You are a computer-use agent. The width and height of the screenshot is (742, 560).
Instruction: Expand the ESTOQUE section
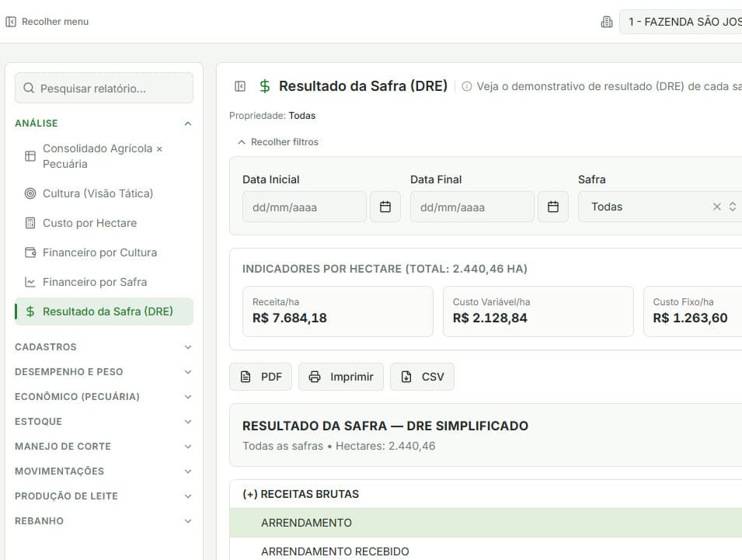click(103, 422)
